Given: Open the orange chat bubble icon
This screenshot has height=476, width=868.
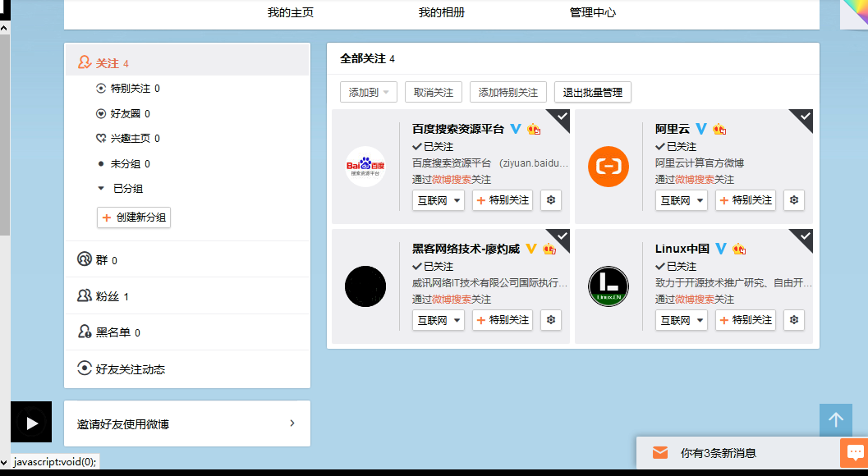Looking at the screenshot, I should click(x=854, y=453).
